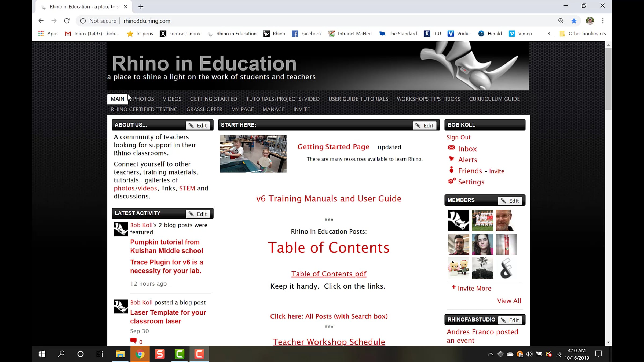Click the bookmark star in address bar
This screenshot has height=362, width=644.
pos(574,21)
